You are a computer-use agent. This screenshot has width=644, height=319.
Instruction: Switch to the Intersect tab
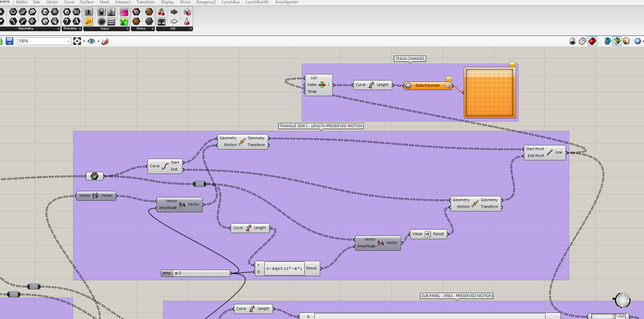[x=123, y=2]
